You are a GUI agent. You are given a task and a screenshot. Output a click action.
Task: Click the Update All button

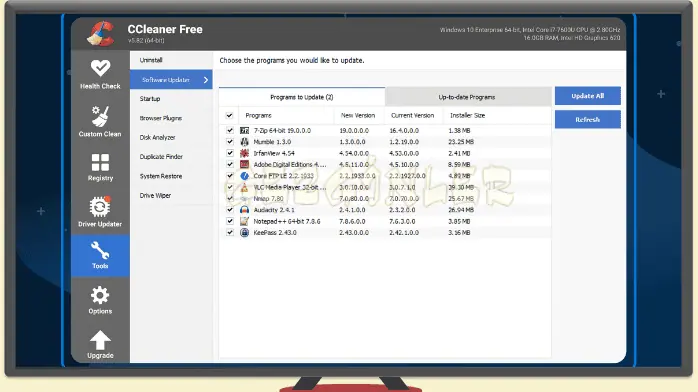click(588, 96)
